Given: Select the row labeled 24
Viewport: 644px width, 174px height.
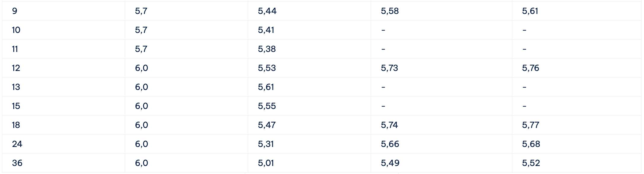Looking at the screenshot, I should [322, 144].
